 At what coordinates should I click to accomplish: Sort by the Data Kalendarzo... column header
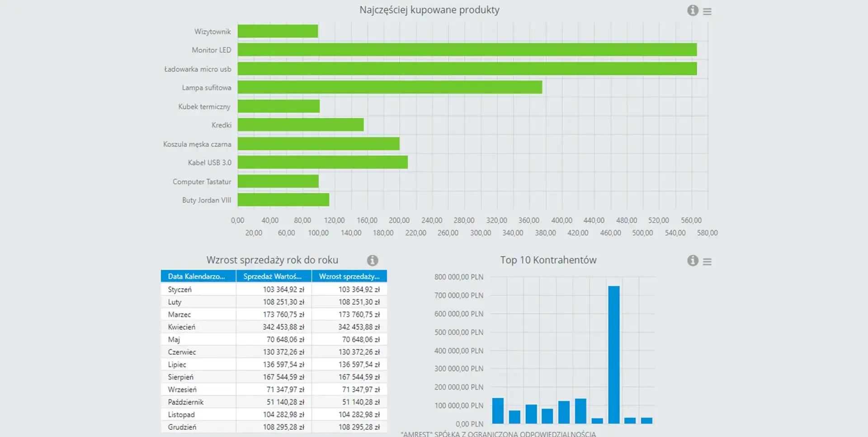198,276
